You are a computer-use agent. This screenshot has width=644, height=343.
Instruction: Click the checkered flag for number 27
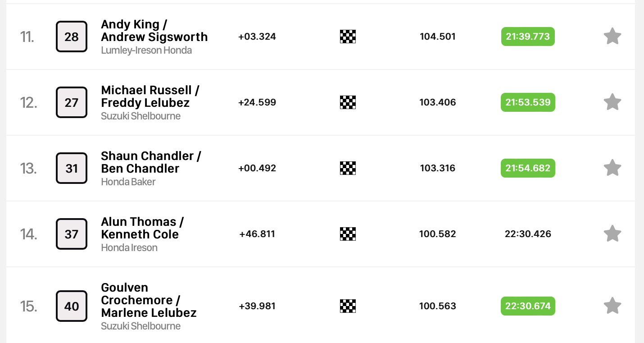coord(348,102)
